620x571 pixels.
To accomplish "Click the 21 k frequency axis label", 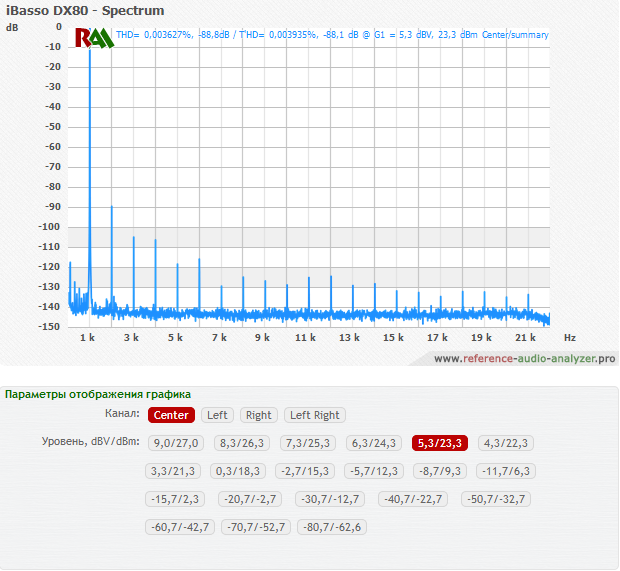I will pos(525,338).
